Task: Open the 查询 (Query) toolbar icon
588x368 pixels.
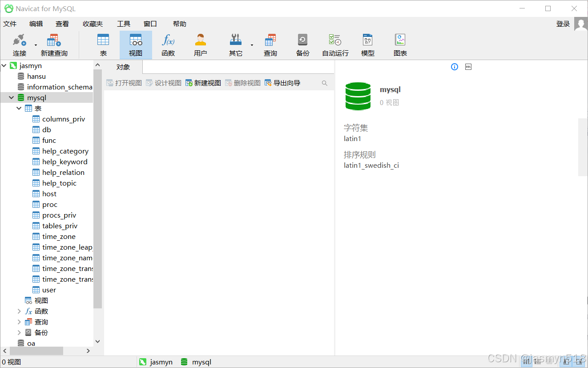Action: coord(270,45)
